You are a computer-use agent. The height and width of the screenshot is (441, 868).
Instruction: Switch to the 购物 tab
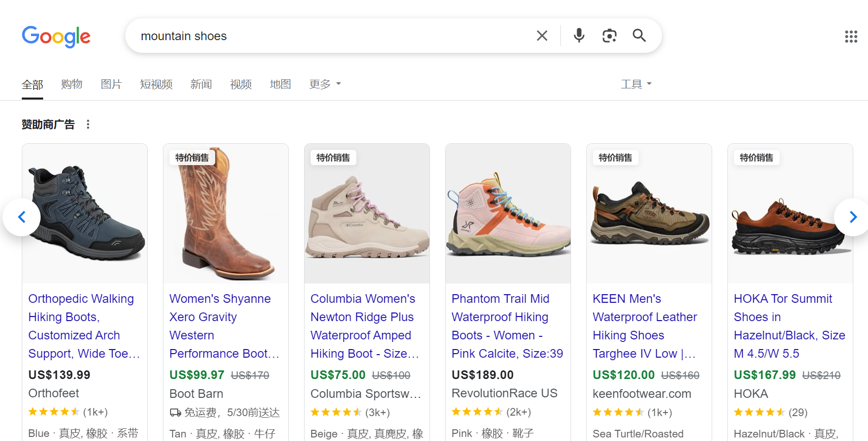72,84
